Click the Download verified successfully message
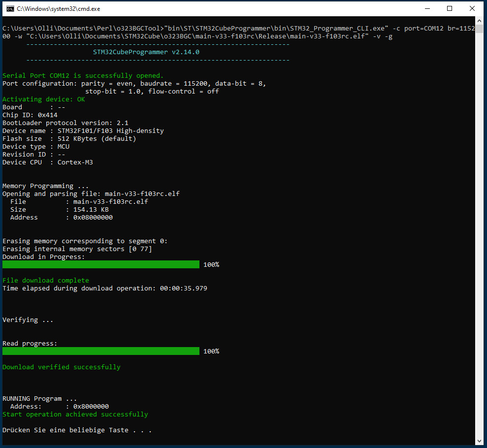Image resolution: width=487 pixels, height=448 pixels. pos(62,367)
